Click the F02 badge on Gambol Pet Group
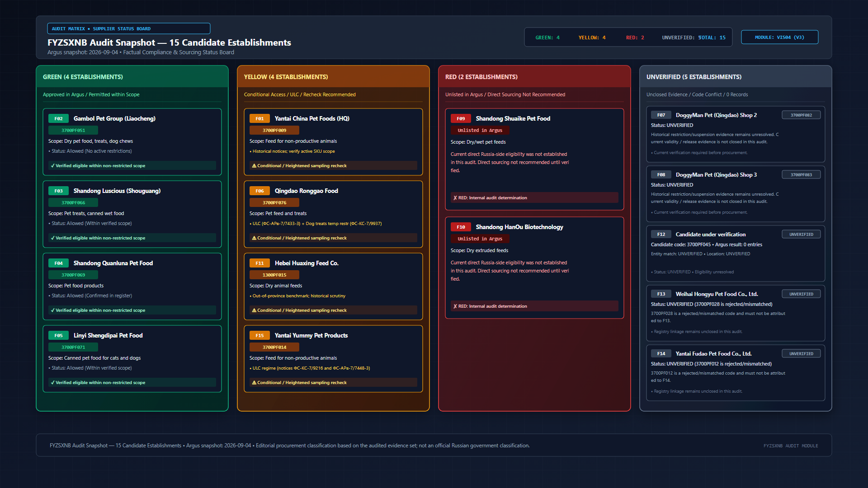This screenshot has width=868, height=488. tap(58, 118)
